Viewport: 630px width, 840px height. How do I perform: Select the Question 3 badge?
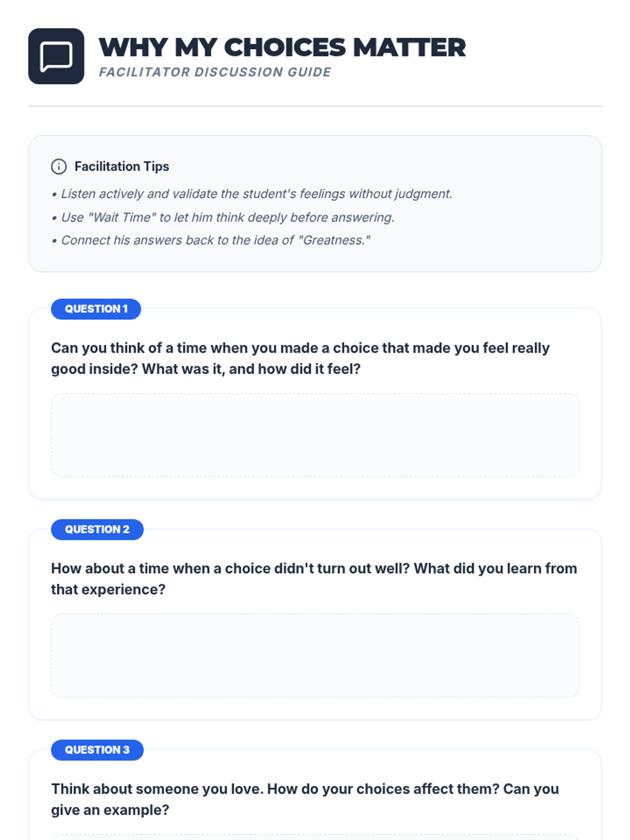click(97, 750)
